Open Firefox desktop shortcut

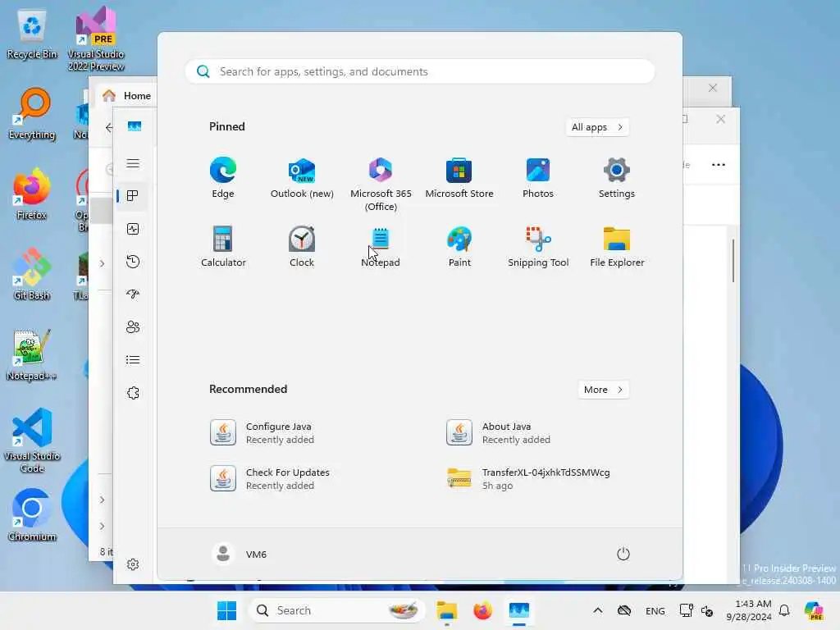coord(32,194)
